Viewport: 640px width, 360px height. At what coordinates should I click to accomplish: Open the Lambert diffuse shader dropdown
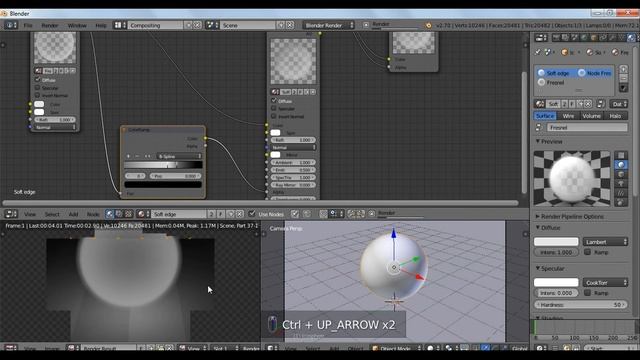pyautogui.click(x=605, y=242)
